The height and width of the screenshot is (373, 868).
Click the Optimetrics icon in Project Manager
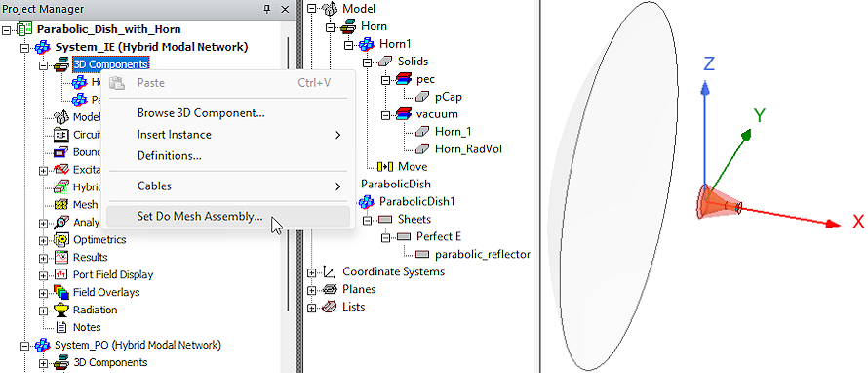click(x=61, y=240)
